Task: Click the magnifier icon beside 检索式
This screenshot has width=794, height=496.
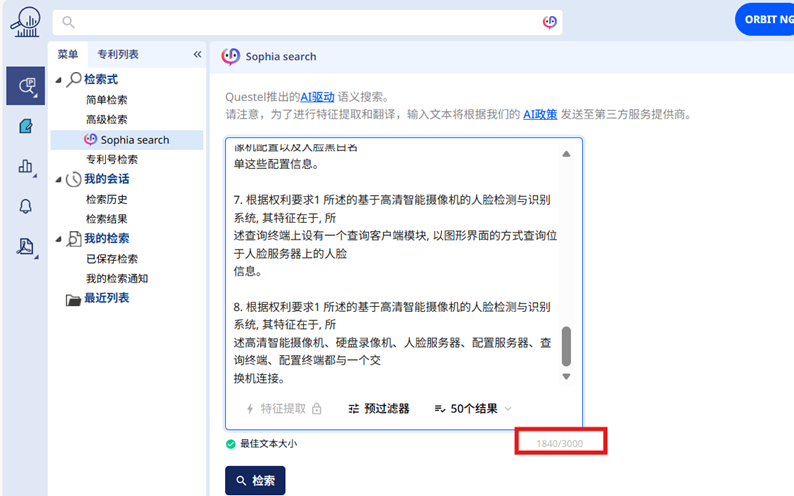Action: (74, 79)
